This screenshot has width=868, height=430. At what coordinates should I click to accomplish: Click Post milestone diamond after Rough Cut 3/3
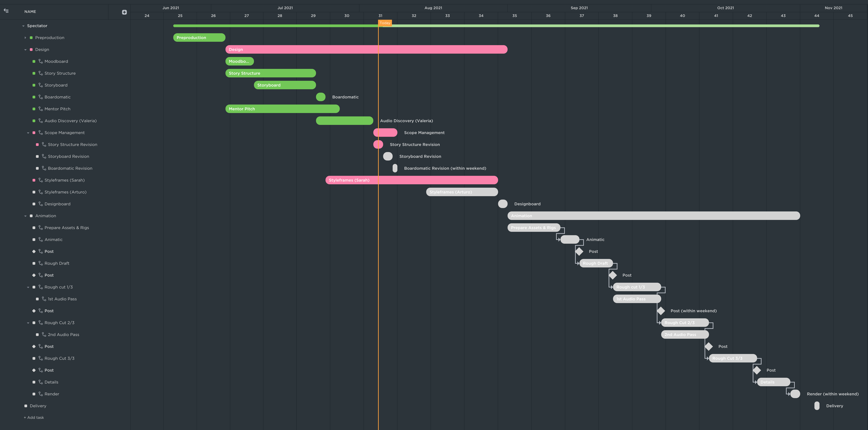tap(757, 370)
